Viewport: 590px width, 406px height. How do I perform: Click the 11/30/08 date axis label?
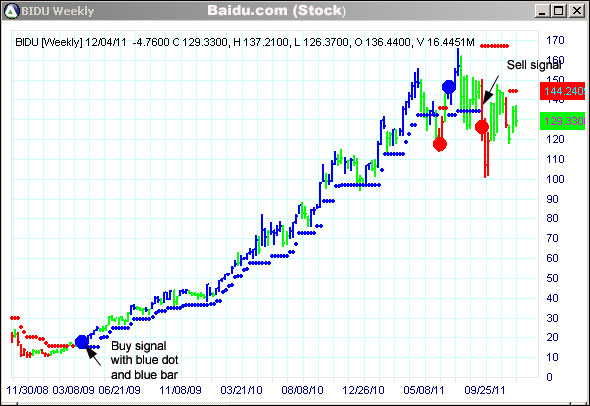(x=27, y=390)
